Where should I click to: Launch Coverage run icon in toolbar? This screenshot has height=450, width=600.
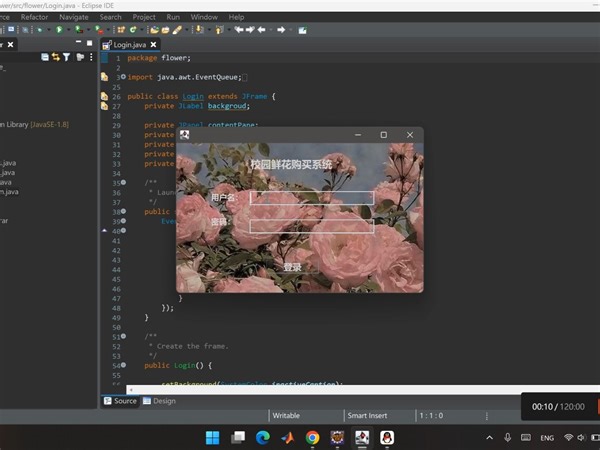[79, 29]
